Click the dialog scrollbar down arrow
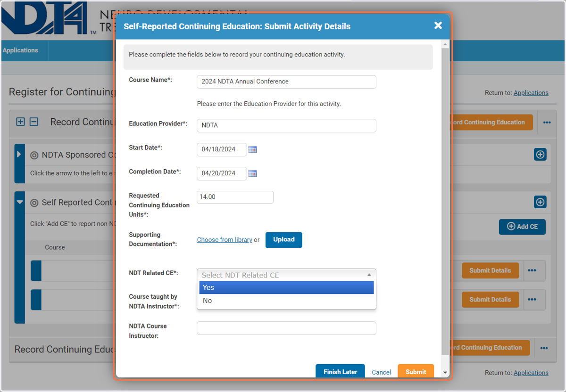This screenshot has height=392, width=566. pos(445,372)
